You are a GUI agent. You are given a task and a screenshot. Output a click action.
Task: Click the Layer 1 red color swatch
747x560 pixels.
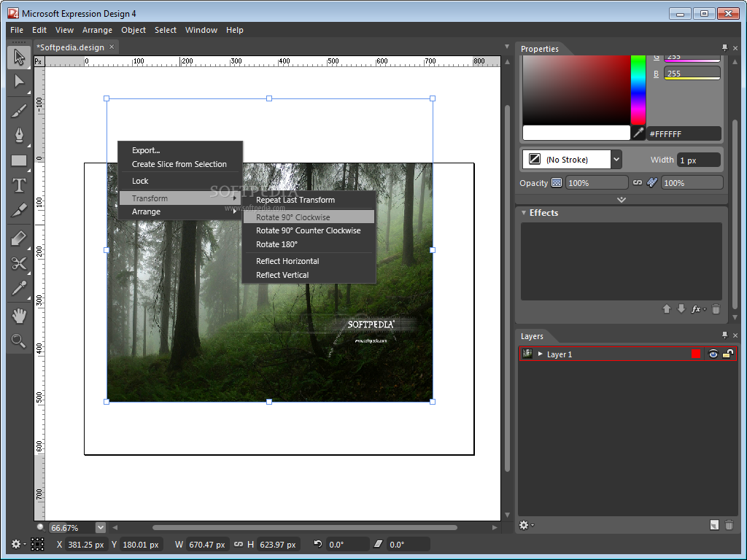tap(695, 354)
